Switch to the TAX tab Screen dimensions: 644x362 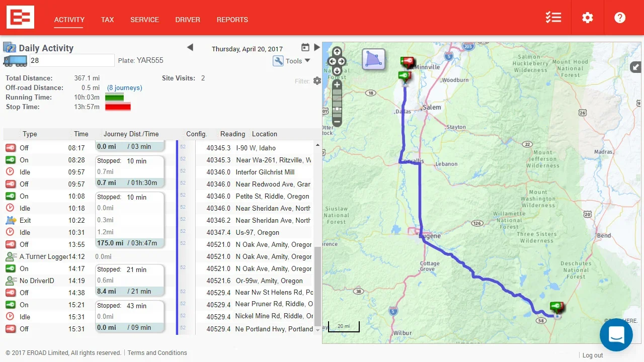(107, 20)
